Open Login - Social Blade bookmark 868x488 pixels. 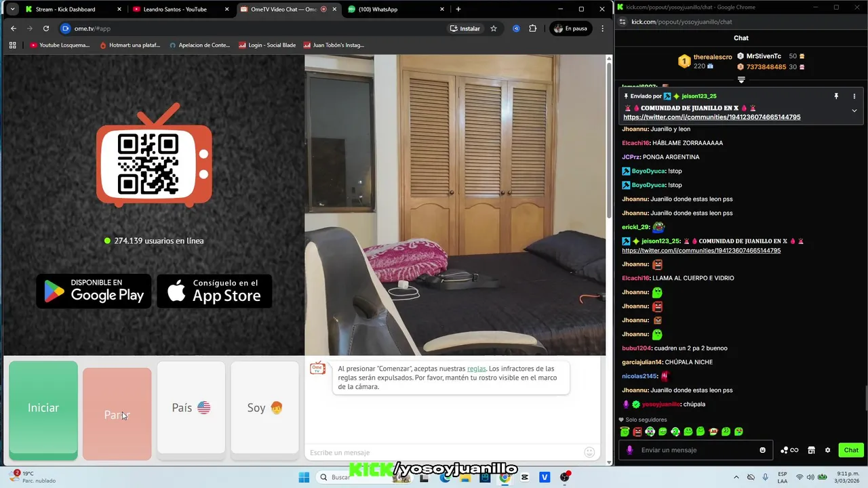267,45
